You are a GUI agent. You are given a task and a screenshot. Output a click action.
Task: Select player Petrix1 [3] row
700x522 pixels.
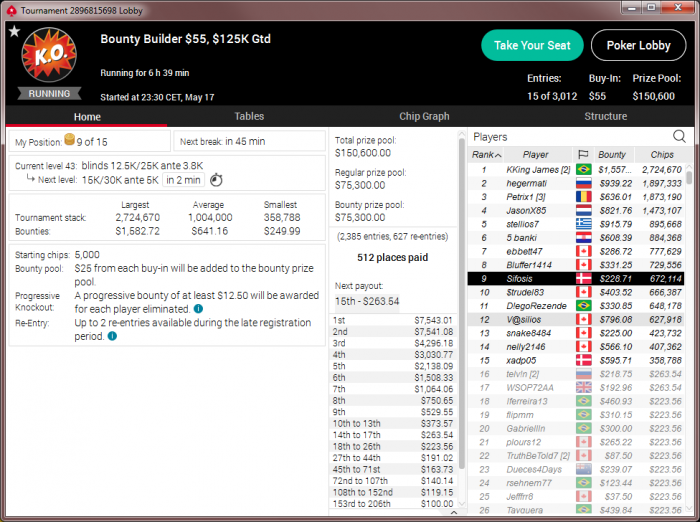point(575,197)
